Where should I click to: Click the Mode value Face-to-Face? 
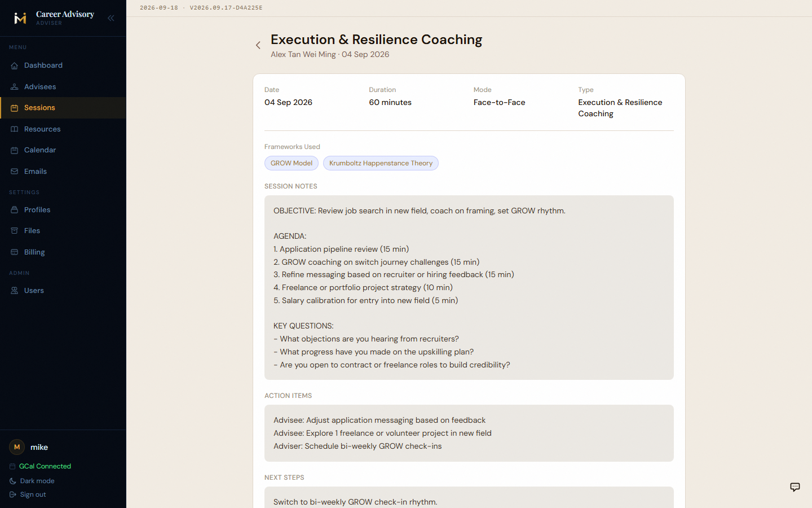click(499, 102)
